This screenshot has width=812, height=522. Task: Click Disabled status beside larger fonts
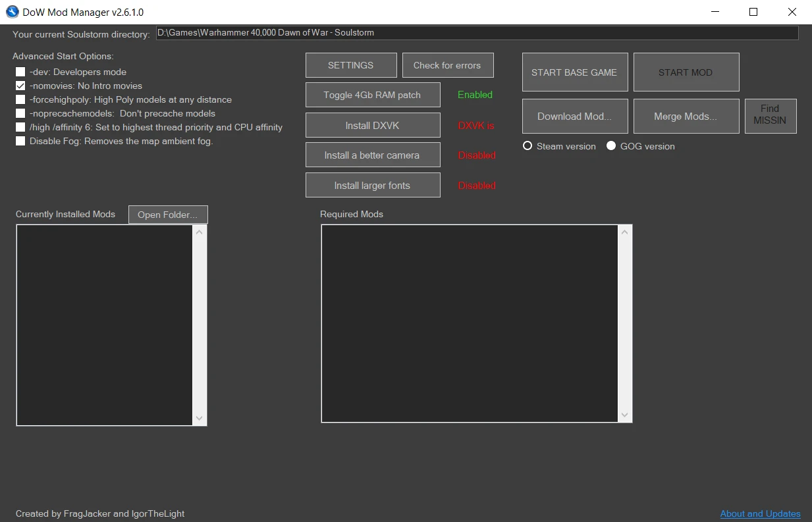477,186
